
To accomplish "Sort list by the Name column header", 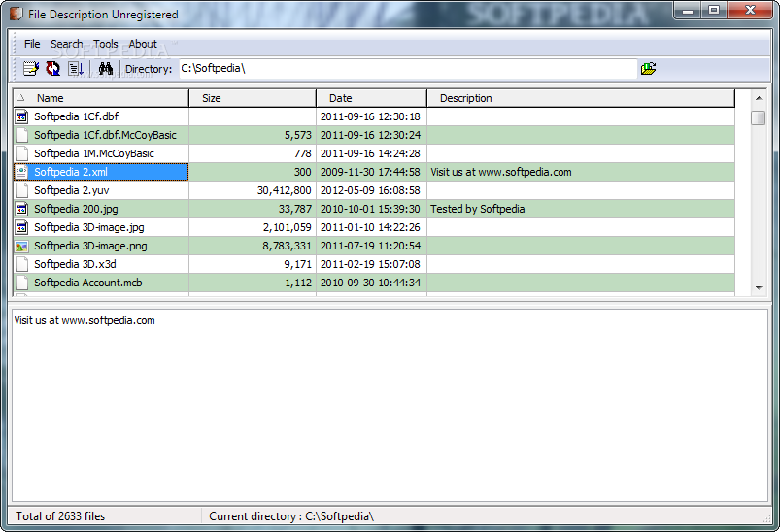I will pos(101,98).
